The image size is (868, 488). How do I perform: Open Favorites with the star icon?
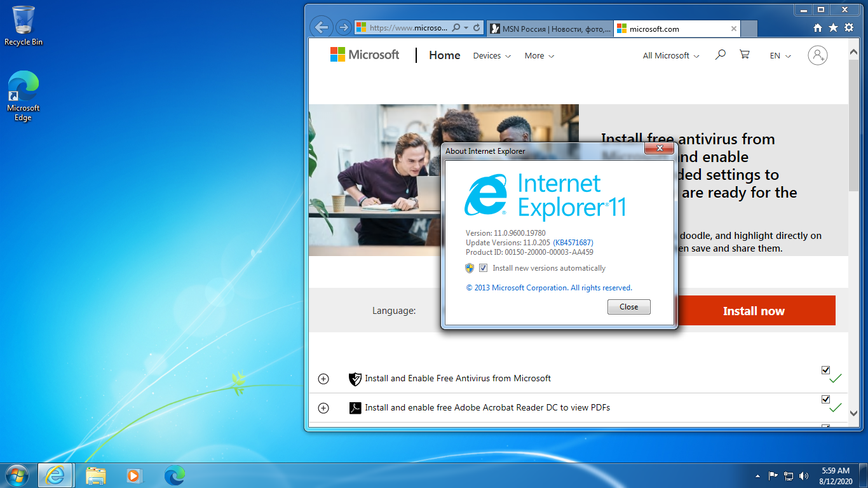pos(833,28)
